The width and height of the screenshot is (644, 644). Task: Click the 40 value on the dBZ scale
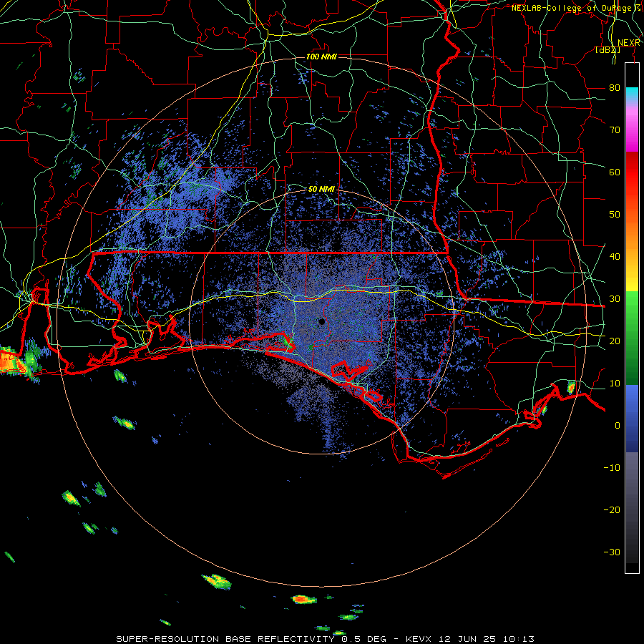click(x=615, y=257)
